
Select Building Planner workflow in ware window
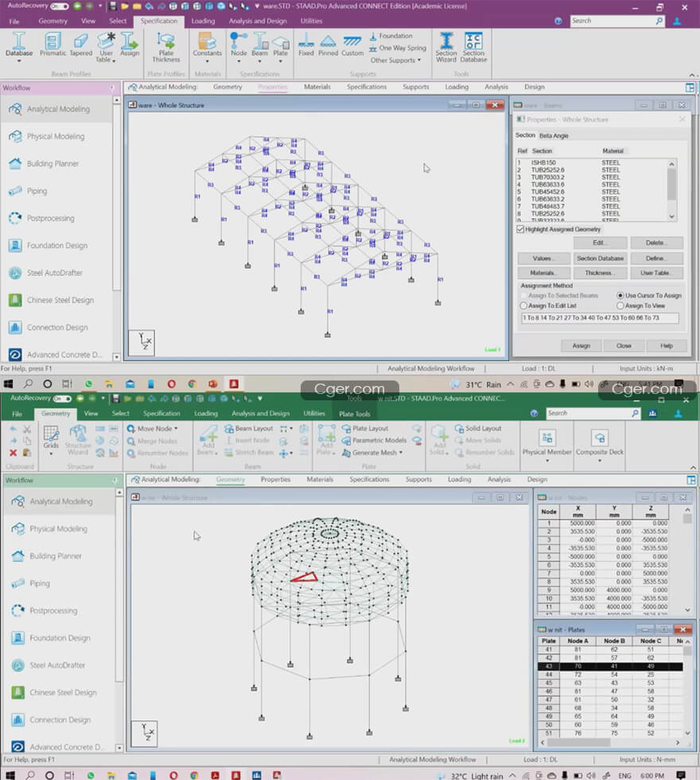click(x=52, y=164)
